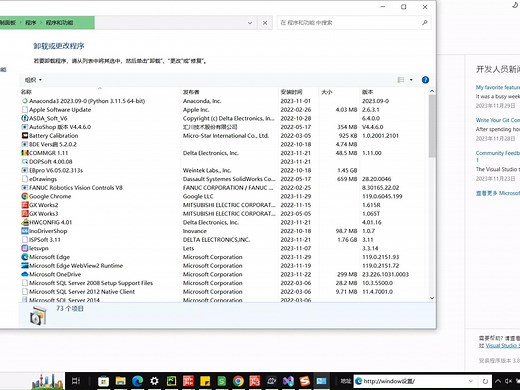520x390 pixels.
Task: Click the letsvpn program icon
Action: pos(25,248)
